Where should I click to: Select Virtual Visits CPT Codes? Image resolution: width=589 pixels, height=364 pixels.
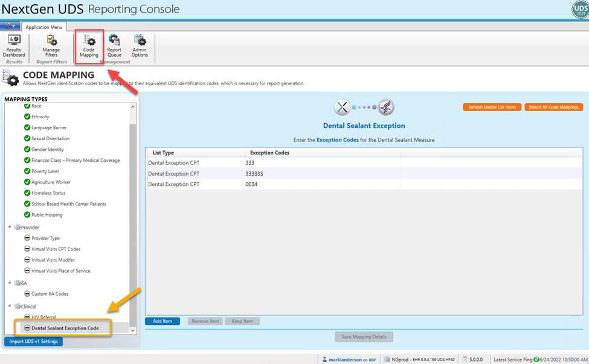pos(56,249)
